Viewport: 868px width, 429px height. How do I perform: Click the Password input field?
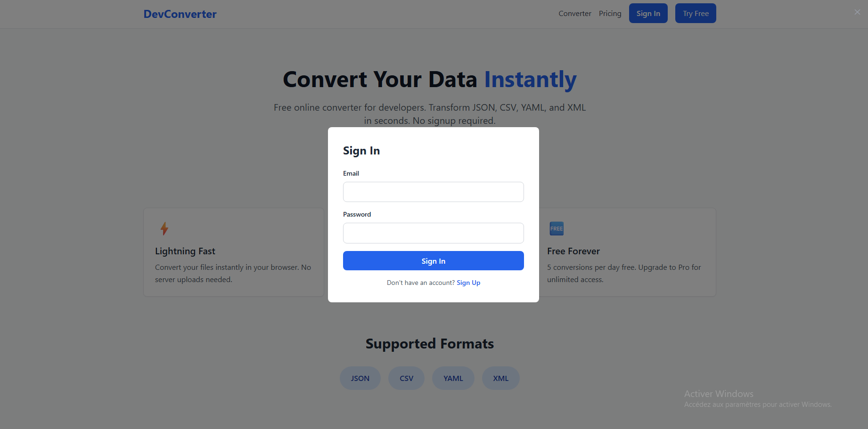click(433, 233)
